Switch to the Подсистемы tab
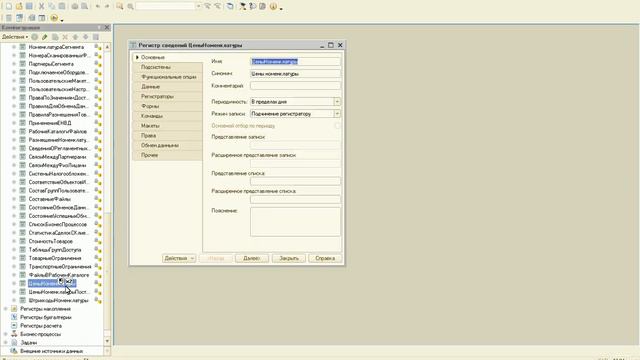Screen dimensions: 640x360 (167, 67)
